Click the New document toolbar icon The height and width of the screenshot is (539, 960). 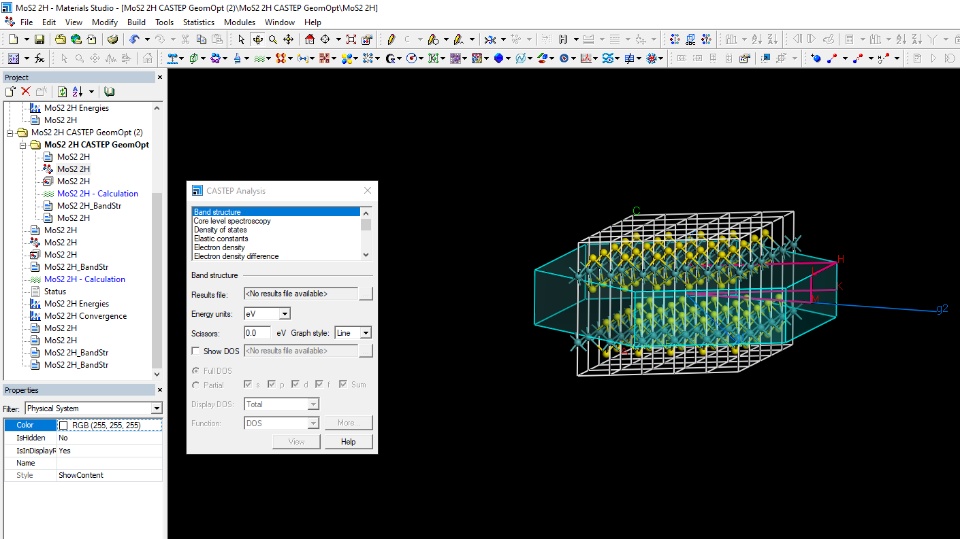pyautogui.click(x=13, y=40)
